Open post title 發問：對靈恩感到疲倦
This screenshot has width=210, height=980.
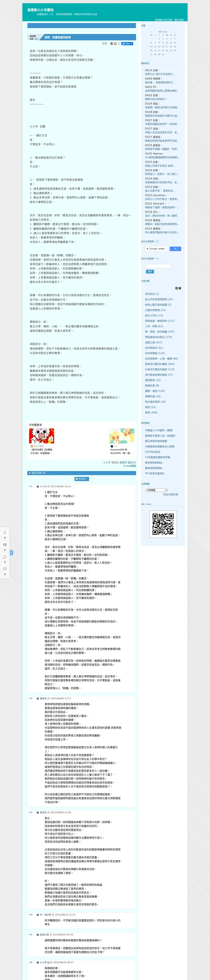58,37
